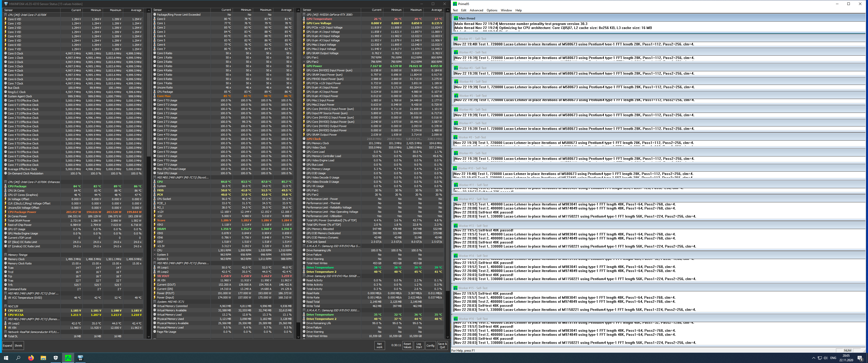Click the Worker #12 Self-Test window icon
The width and height of the screenshot is (868, 363).
point(455,199)
